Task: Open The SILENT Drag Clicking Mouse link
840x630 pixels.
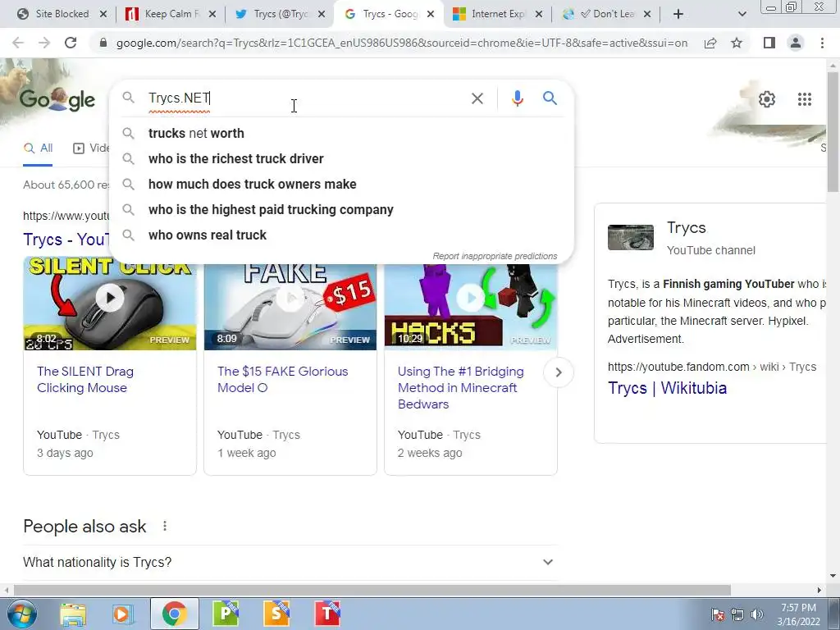Action: click(85, 379)
